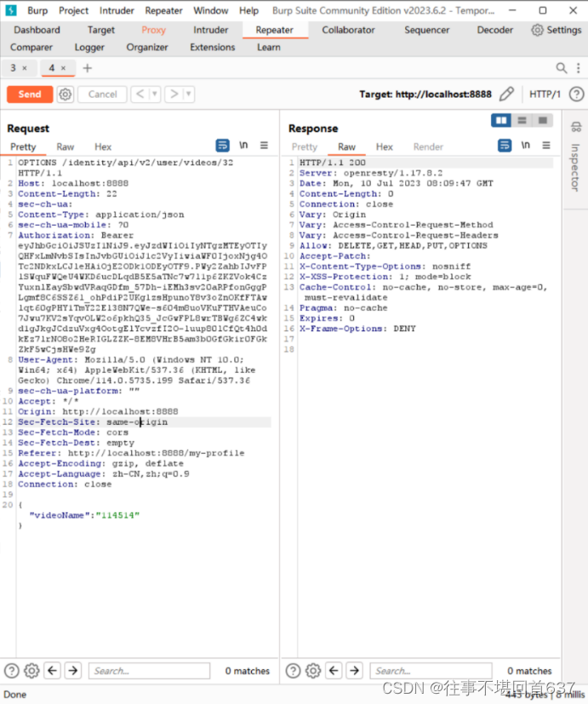The image size is (588, 704).
Task: Switch to Organizer tab
Action: 147,47
